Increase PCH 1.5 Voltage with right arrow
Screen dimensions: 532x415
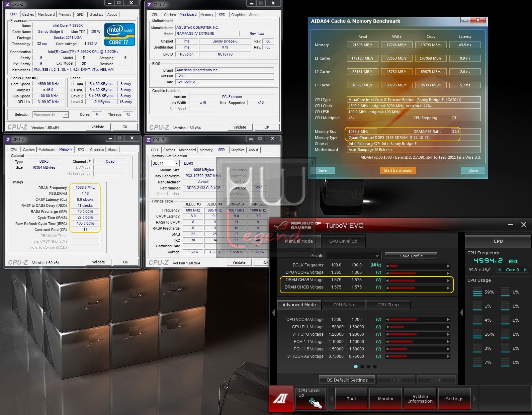pyautogui.click(x=448, y=349)
